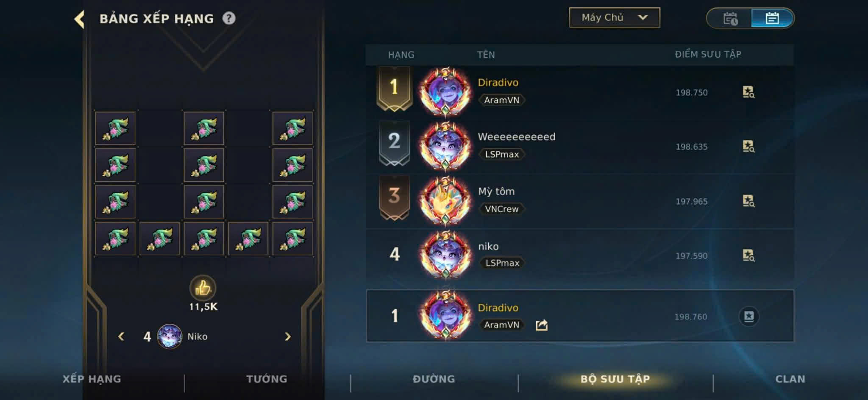Switch to the Tướng tab
The width and height of the screenshot is (868, 400).
click(267, 379)
